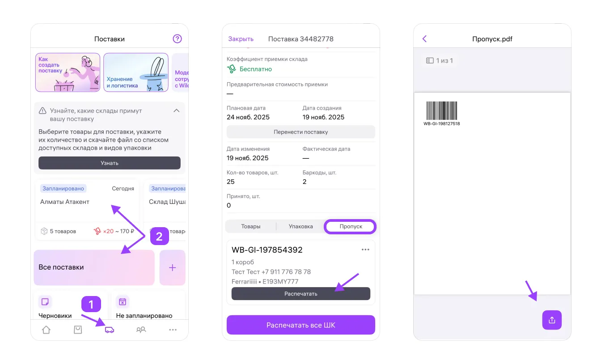Screen dimensions: 601x364
Task: Open the people icon in bottom navigation
Action: 141,330
